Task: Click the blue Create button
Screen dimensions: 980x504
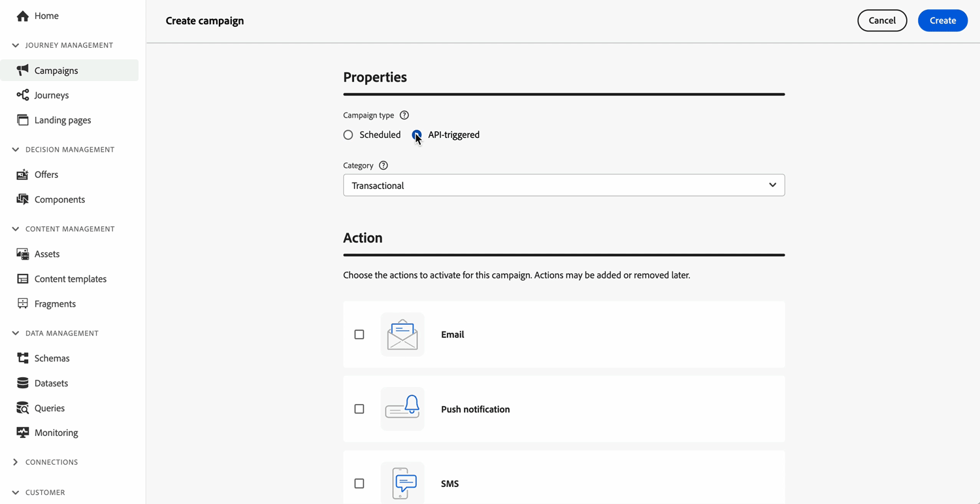Action: pos(942,21)
